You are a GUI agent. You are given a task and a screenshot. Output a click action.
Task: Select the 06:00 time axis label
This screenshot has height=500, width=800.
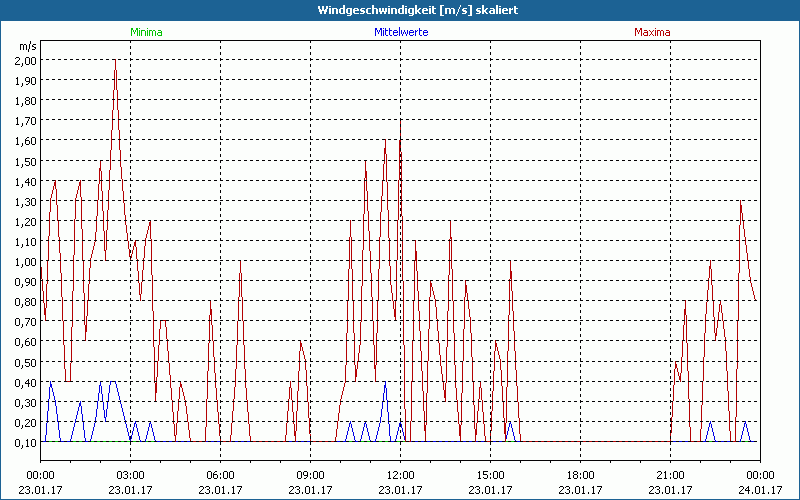220,475
